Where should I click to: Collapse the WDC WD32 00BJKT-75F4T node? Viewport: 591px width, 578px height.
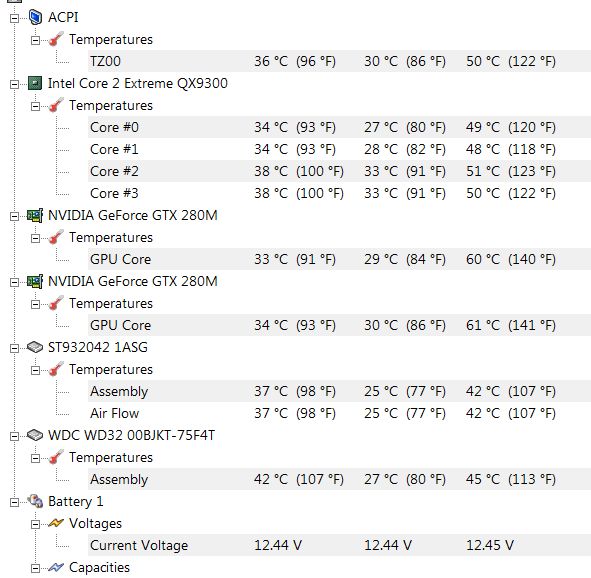14,436
